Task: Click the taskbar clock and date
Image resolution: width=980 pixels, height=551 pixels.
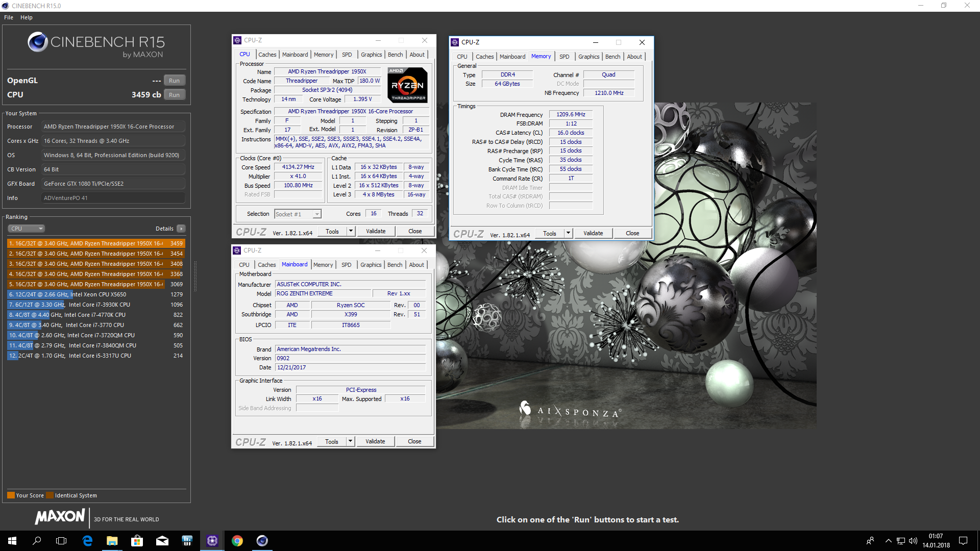Action: click(936, 541)
